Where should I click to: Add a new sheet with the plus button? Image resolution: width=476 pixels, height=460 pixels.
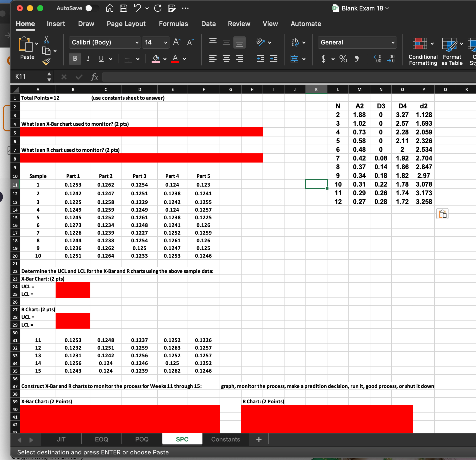pos(259,439)
